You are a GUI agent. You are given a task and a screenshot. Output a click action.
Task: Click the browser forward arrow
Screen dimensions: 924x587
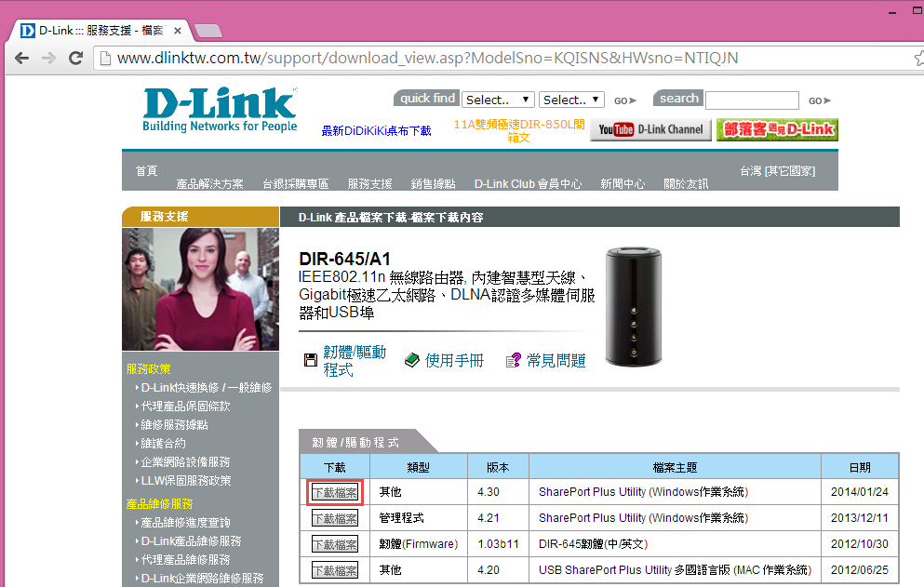49,58
